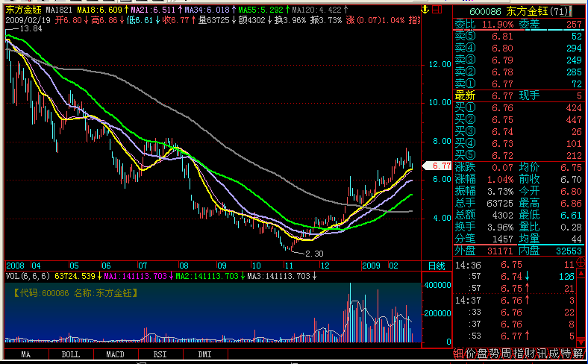This screenshot has height=364, width=588.
Task: Select the 成 tab in bottom-right strip
Action: (x=554, y=354)
